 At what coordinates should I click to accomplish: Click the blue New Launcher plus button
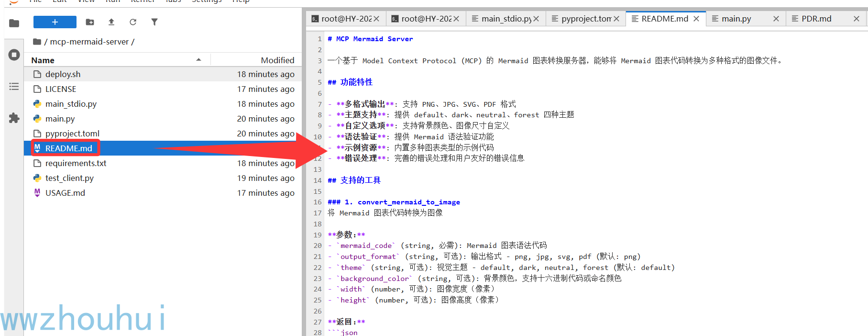point(55,22)
